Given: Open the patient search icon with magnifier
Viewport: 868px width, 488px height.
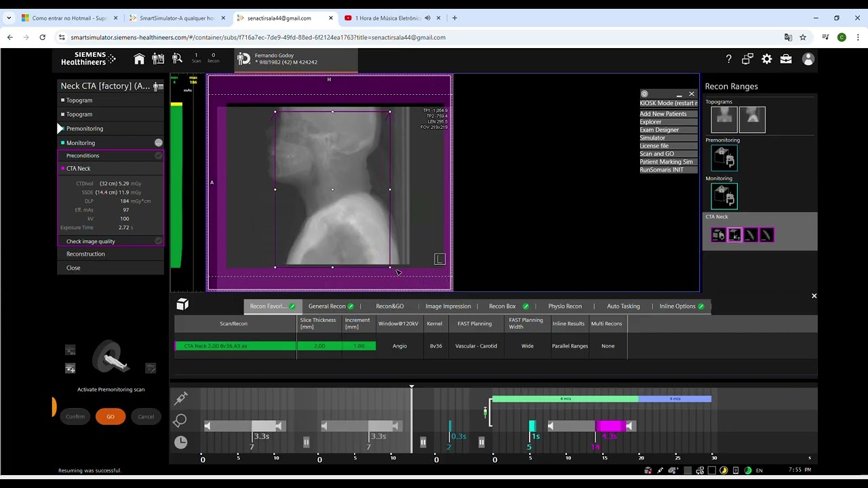Looking at the screenshot, I should point(177,59).
